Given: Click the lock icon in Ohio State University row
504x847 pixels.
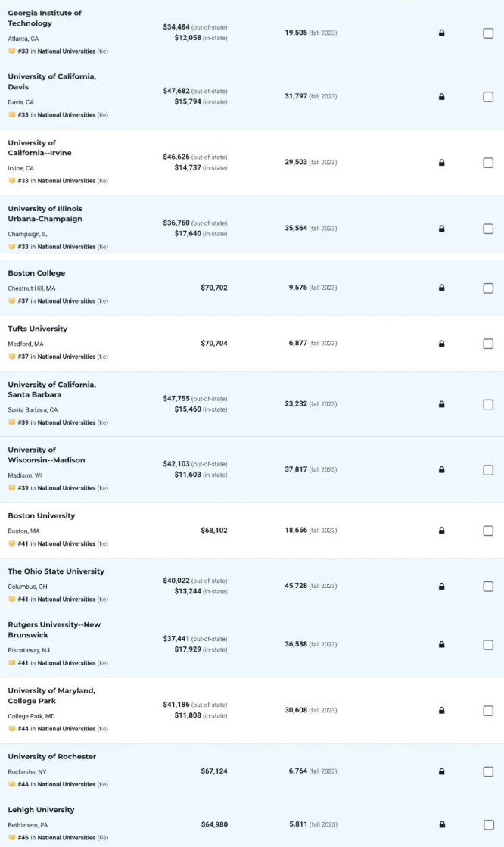Looking at the screenshot, I should click(x=441, y=586).
